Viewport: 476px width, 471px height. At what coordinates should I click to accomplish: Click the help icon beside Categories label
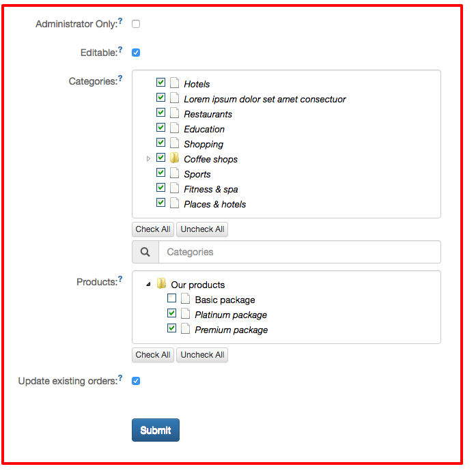click(120, 78)
